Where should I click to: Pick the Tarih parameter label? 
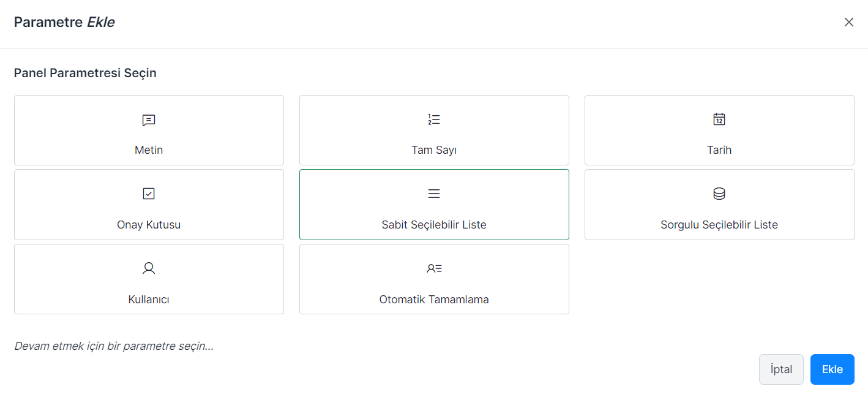[x=719, y=150]
